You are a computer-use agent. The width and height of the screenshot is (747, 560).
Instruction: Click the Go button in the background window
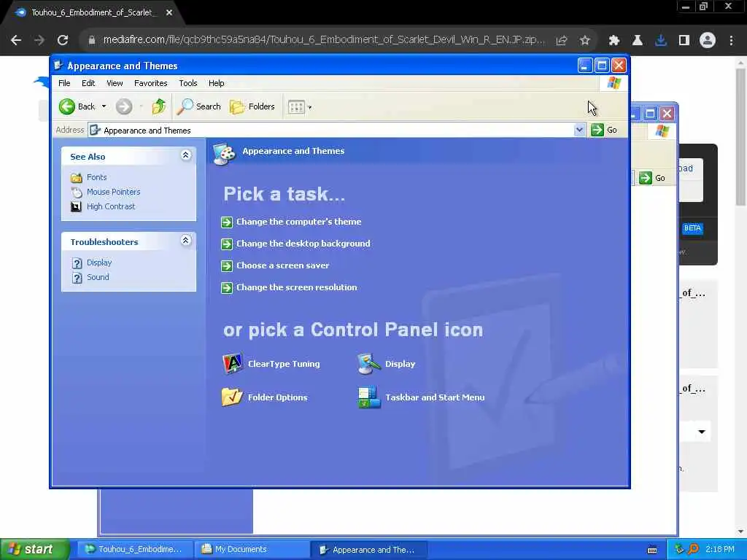point(653,178)
